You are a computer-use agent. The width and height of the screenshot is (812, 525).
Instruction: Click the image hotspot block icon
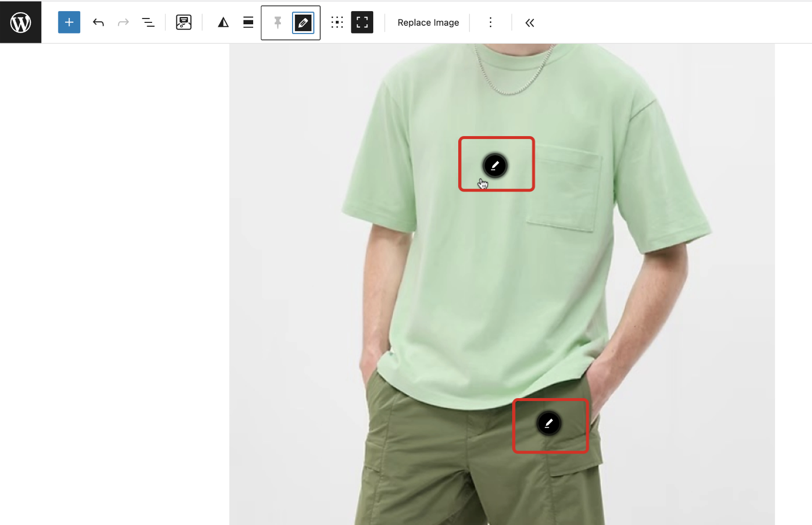[184, 22]
